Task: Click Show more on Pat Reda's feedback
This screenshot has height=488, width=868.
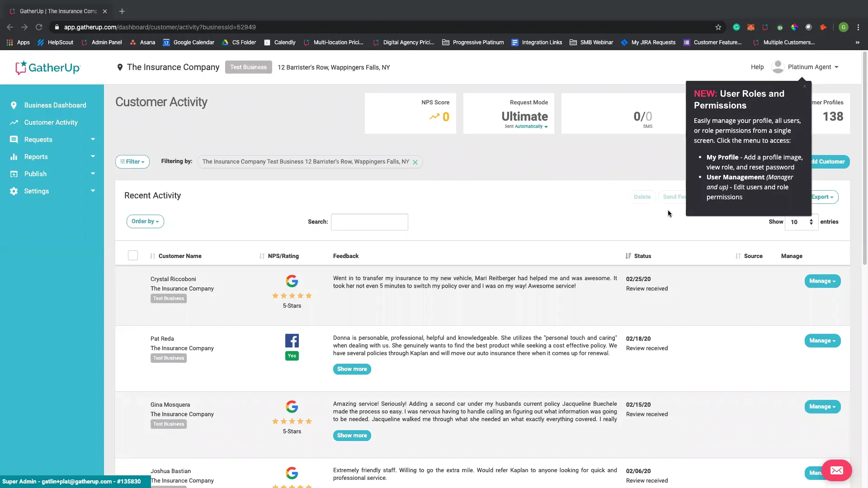Action: pyautogui.click(x=352, y=369)
